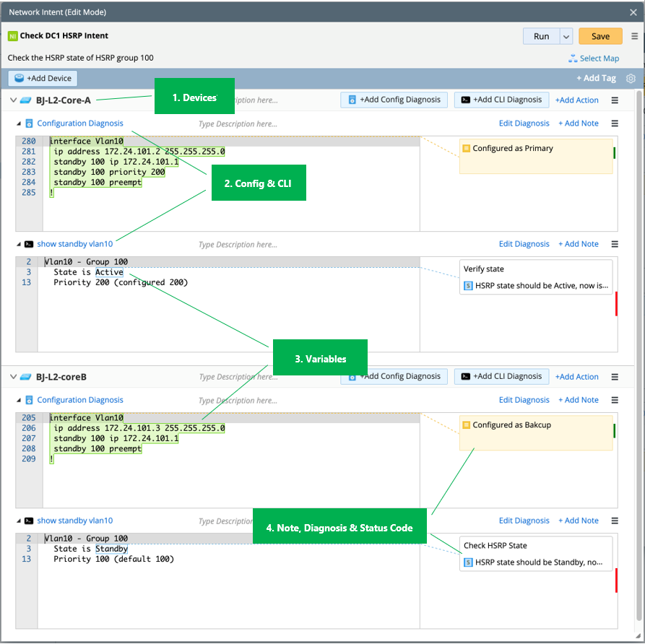The width and height of the screenshot is (645, 644).
Task: Click the BJ-L2-coreB device icon
Action: click(x=26, y=377)
